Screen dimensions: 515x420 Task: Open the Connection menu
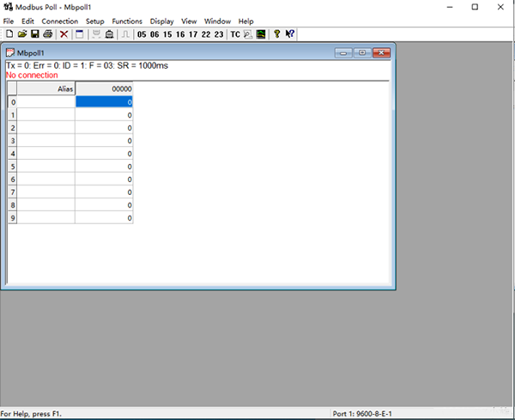point(59,21)
